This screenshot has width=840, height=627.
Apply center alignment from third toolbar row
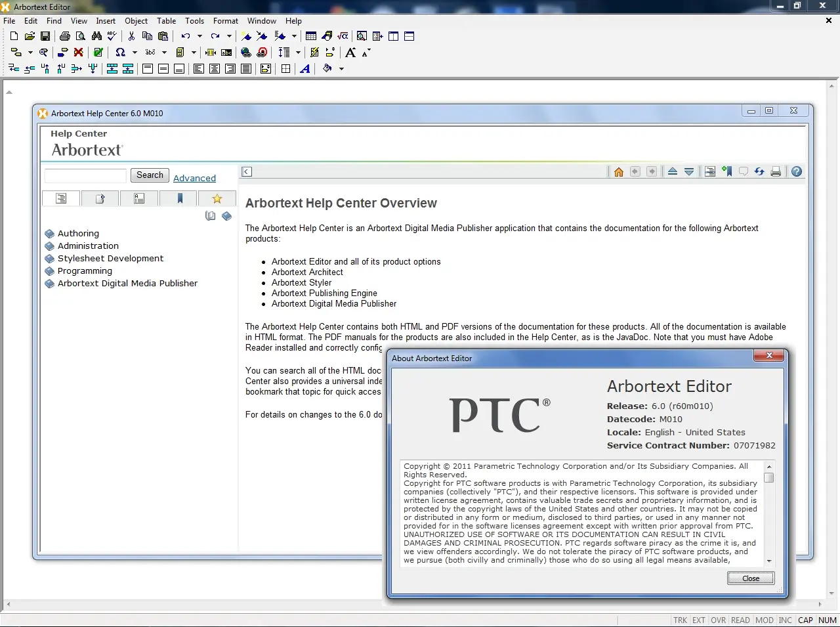coord(215,68)
